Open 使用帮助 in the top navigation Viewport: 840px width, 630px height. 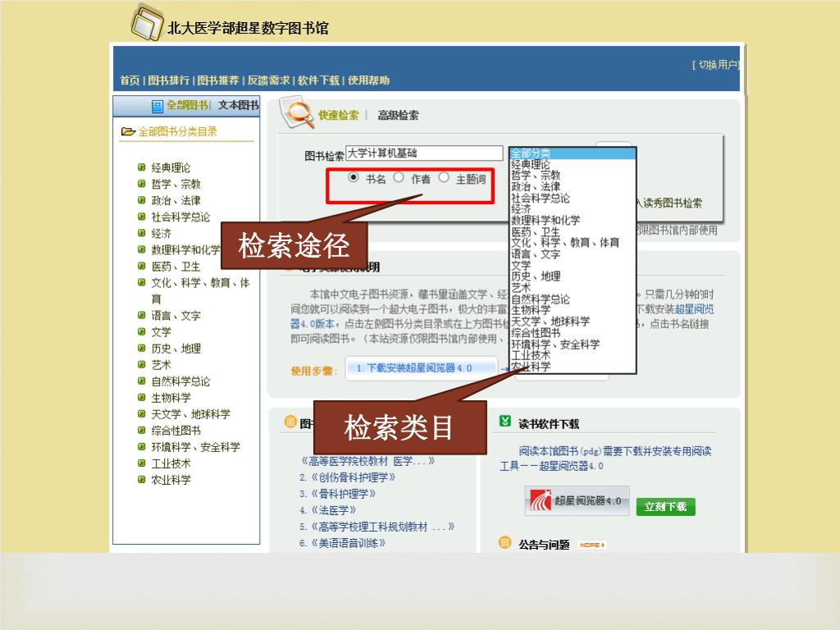click(368, 80)
